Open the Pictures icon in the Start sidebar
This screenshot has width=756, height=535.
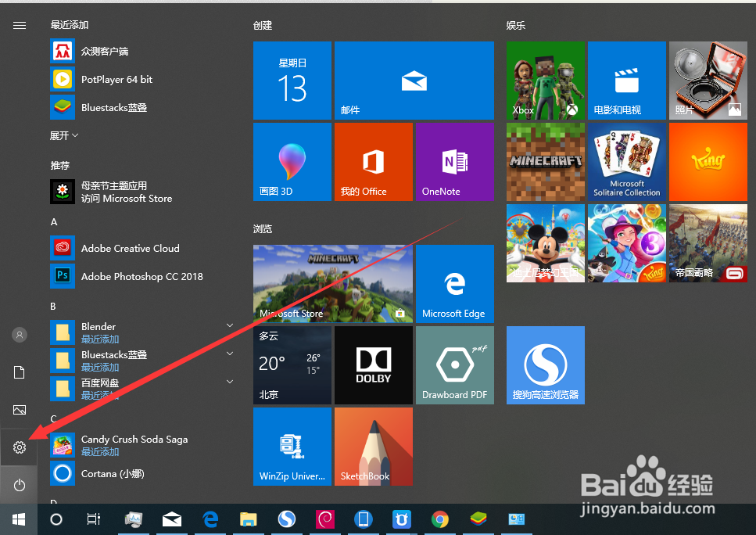(20, 410)
